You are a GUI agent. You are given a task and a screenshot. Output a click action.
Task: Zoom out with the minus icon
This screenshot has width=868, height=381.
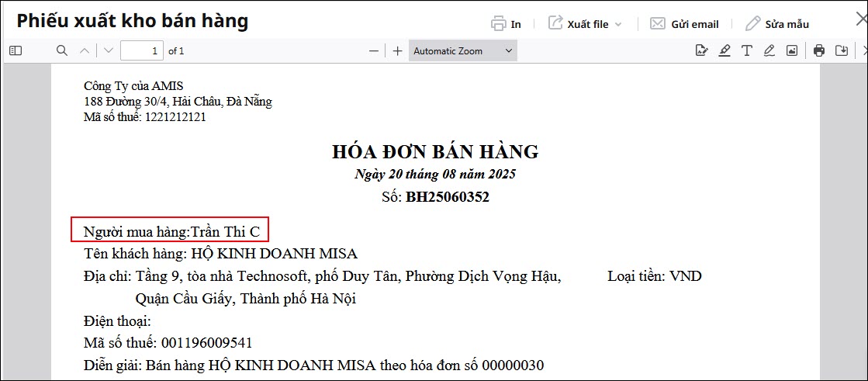coord(374,51)
